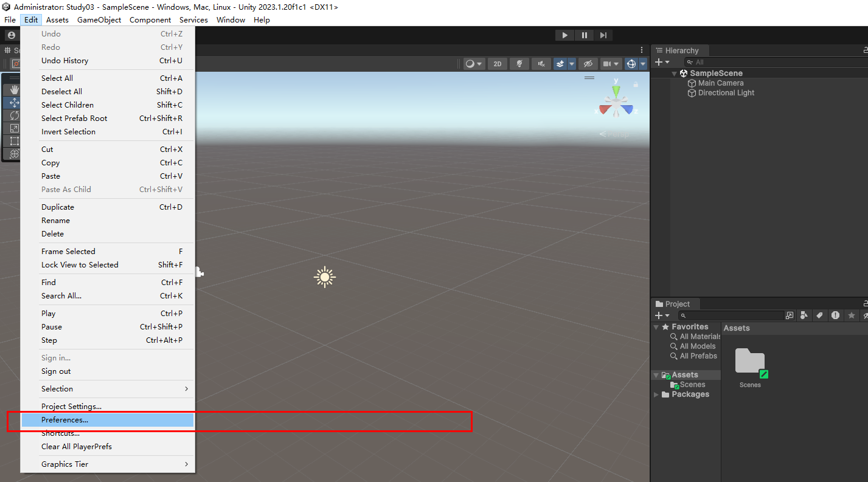The image size is (868, 482).
Task: Select the Rotate tool
Action: click(13, 115)
